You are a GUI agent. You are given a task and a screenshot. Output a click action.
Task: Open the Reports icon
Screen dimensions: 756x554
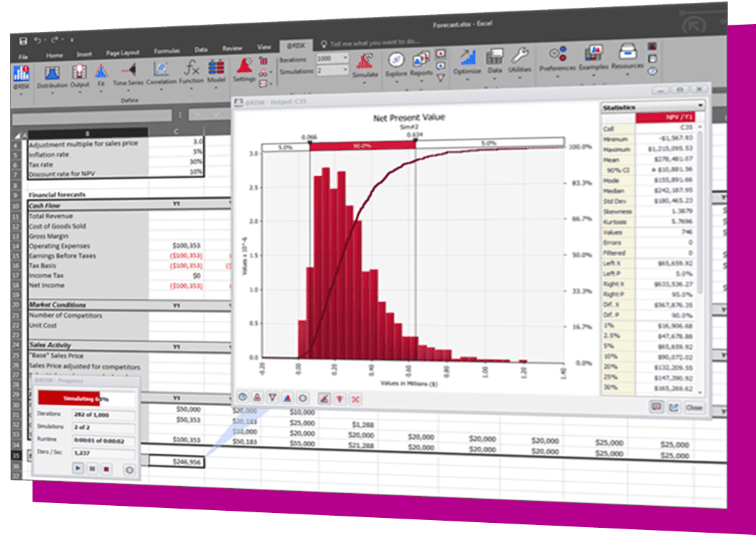(x=421, y=60)
